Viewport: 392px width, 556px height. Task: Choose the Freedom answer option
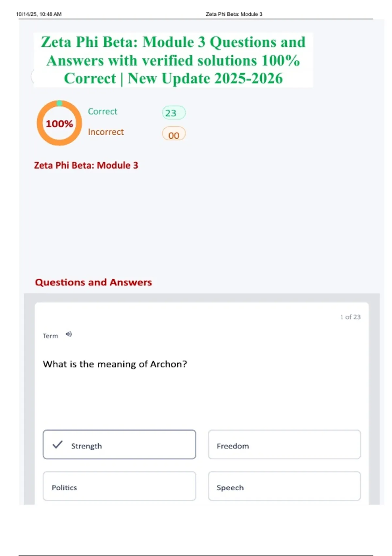[x=284, y=445]
